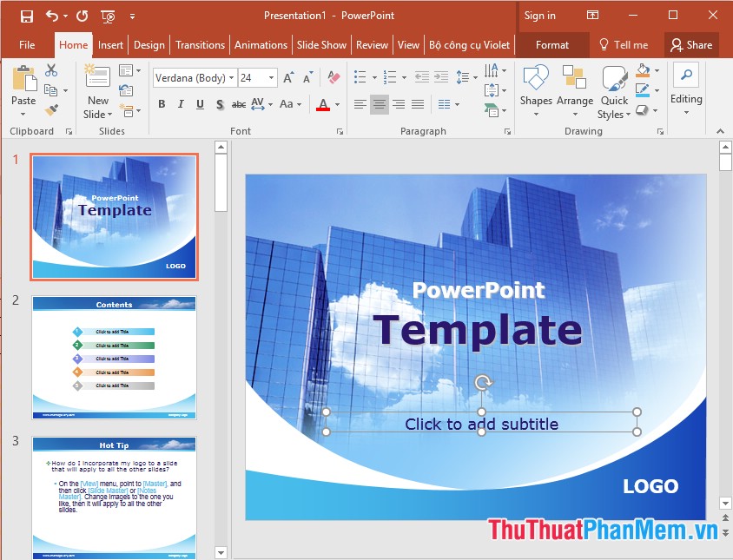Apply text shadow with the S icon
The height and width of the screenshot is (560, 733).
219,103
